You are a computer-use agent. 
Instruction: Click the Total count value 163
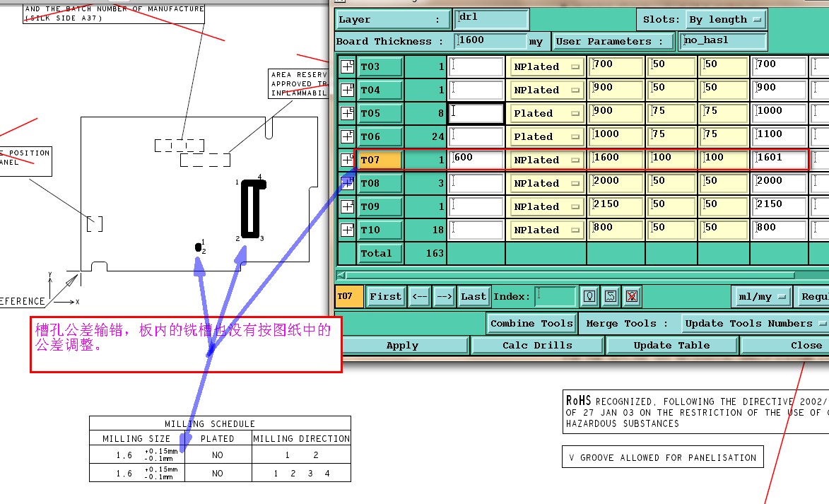(x=435, y=253)
